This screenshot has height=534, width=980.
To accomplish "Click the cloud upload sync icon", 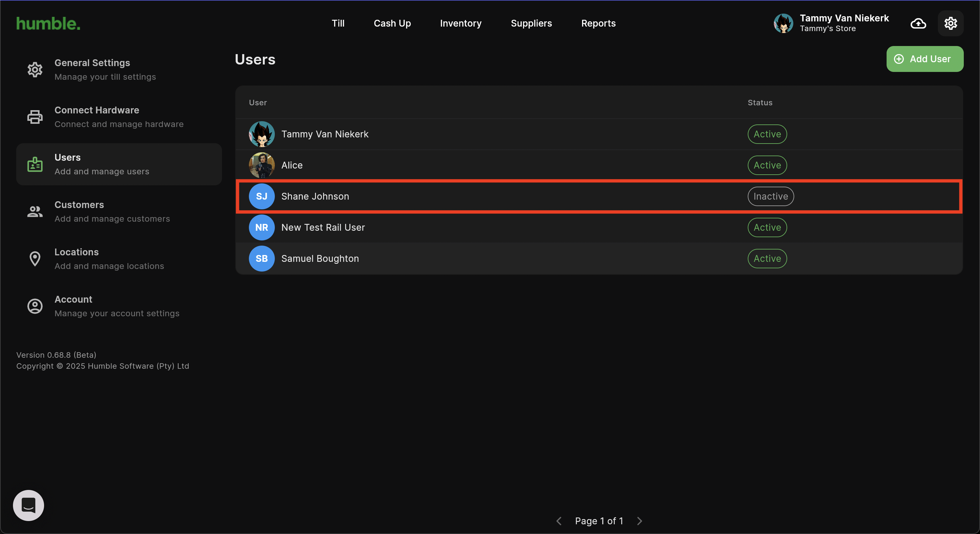I will pos(918,23).
